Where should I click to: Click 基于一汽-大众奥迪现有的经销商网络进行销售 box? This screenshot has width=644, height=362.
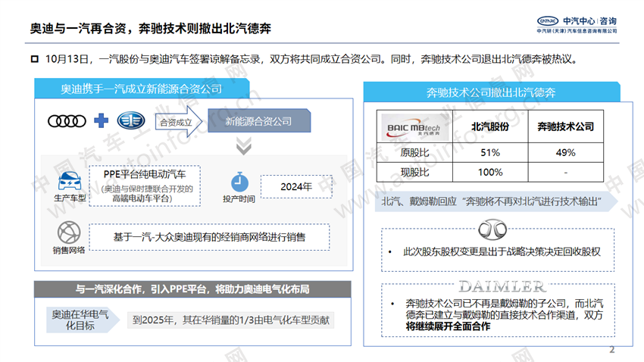pos(209,237)
